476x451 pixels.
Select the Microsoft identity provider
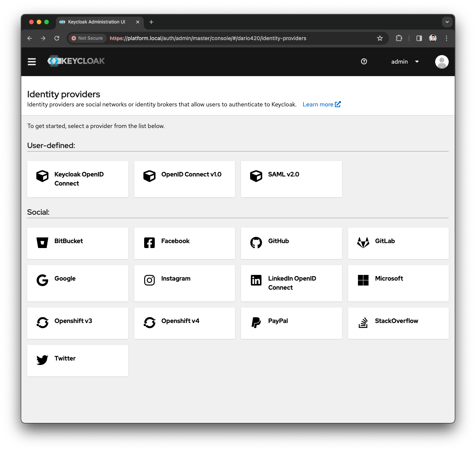pyautogui.click(x=398, y=283)
